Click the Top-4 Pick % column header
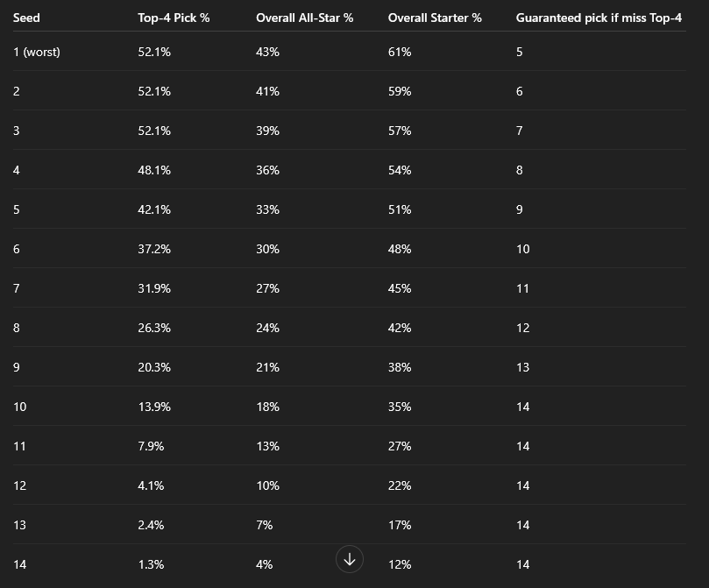709x588 pixels. 174,18
